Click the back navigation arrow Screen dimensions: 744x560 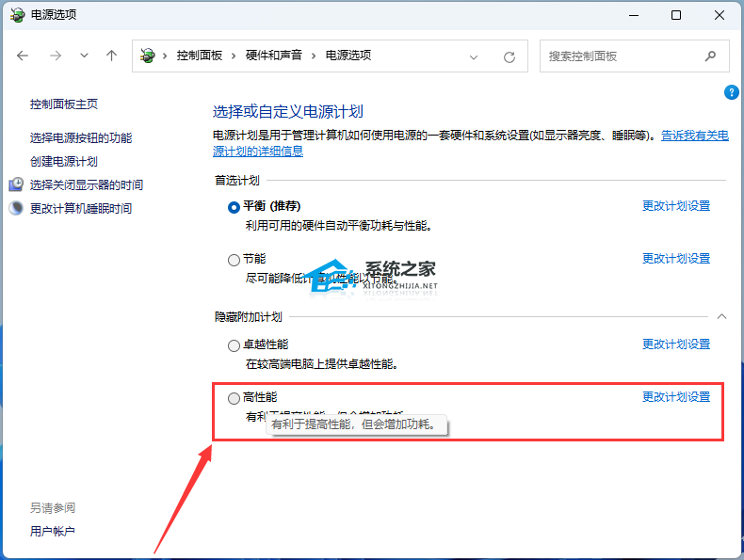23,56
